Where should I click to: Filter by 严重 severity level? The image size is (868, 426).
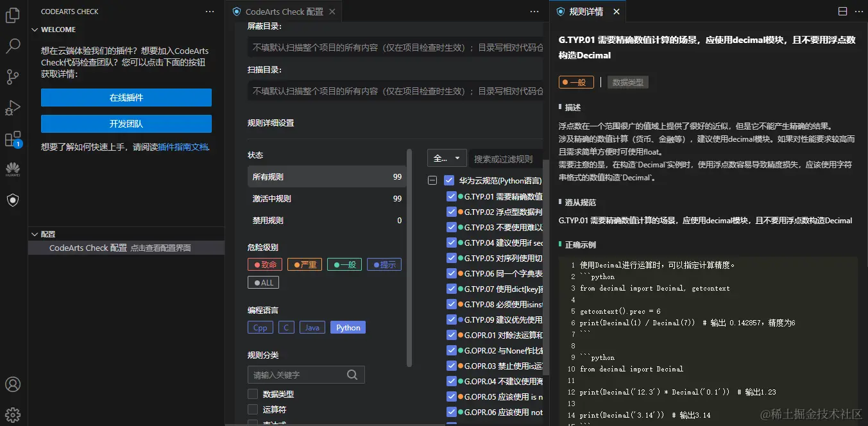[305, 264]
